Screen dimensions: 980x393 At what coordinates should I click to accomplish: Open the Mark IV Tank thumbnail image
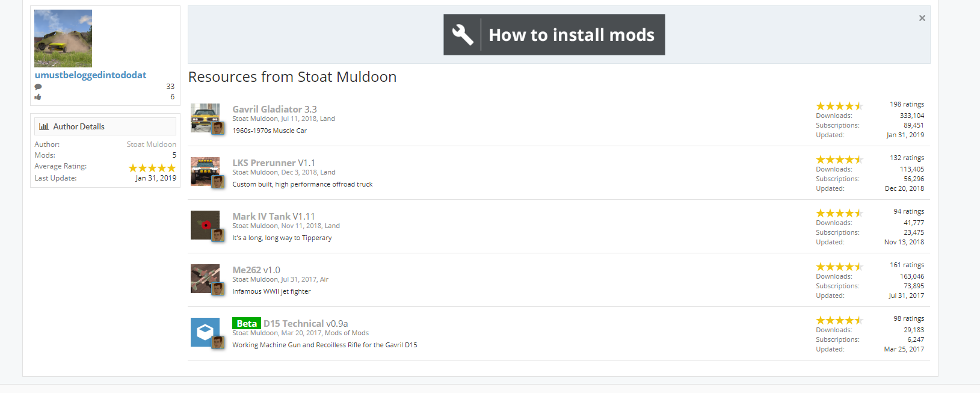pyautogui.click(x=205, y=224)
